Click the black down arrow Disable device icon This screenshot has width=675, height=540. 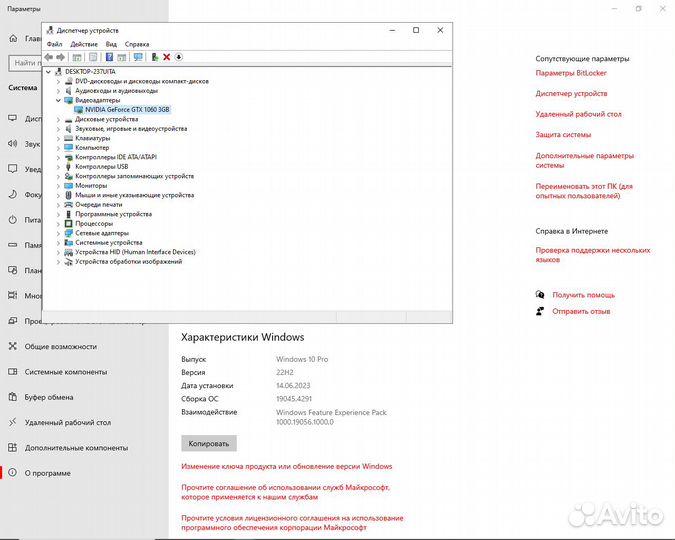tap(179, 57)
